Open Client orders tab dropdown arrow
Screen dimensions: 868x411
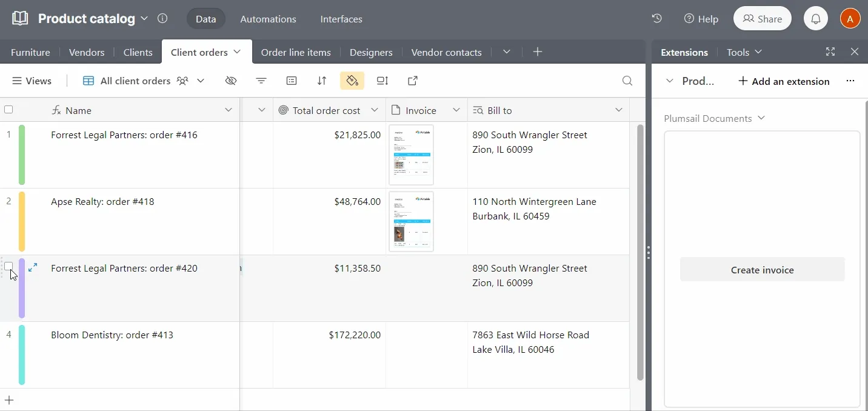(x=237, y=52)
